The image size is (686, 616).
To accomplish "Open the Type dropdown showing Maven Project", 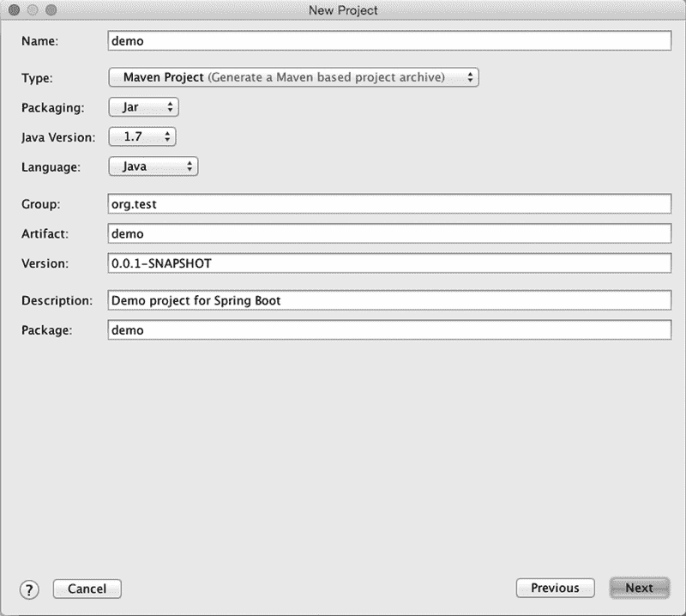I will (x=293, y=77).
